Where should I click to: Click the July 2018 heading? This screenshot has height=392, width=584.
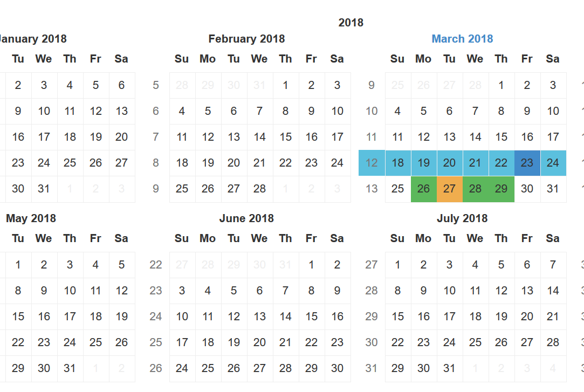462,218
